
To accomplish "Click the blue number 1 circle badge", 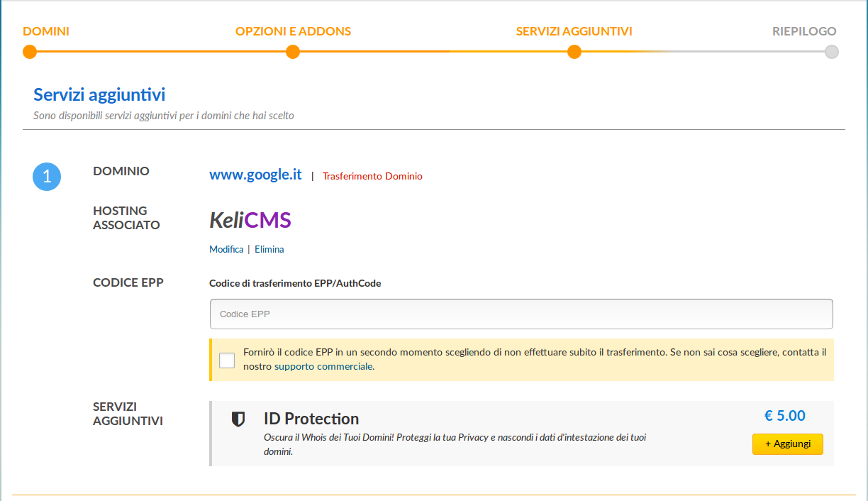I will click(47, 177).
